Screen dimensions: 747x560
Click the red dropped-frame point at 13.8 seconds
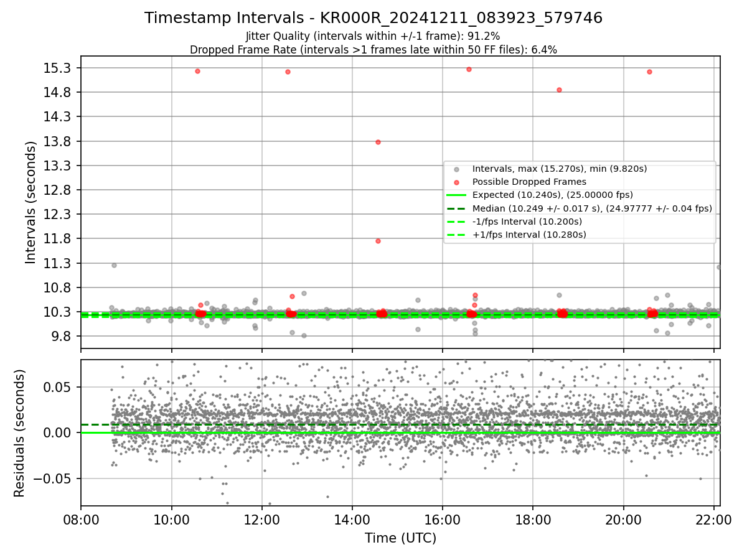pos(378,142)
